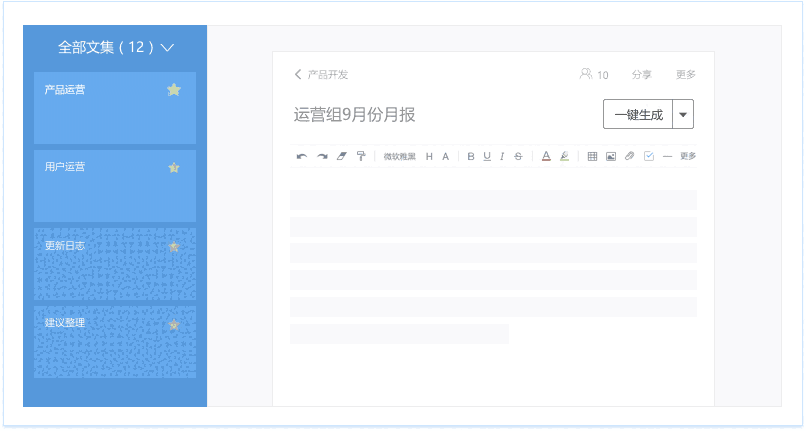Select the eraser clear-format tool
Viewport: 806px width, 431px height.
[342, 156]
